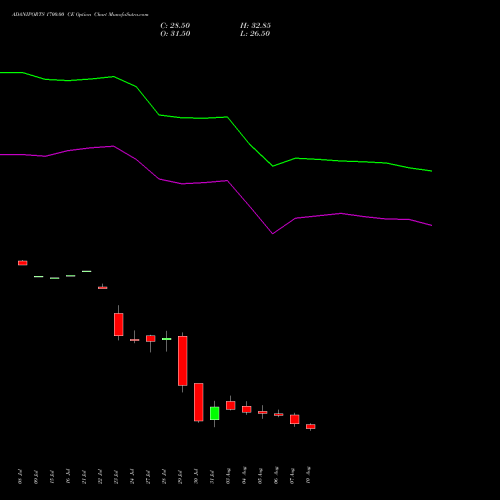Click the red candle above 08 Jul
Image resolution: width=500 pixels, height=500 pixels.
[x=23, y=263]
